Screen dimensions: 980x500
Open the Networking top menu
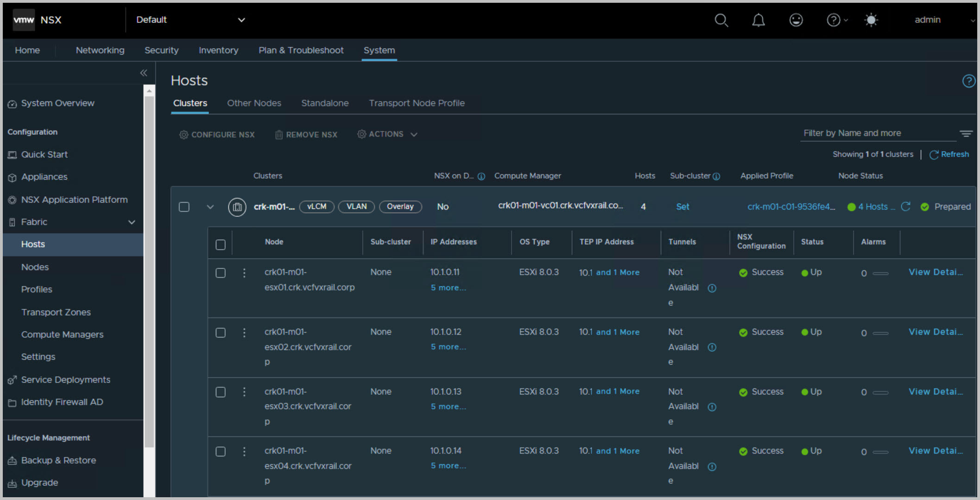[x=100, y=50]
